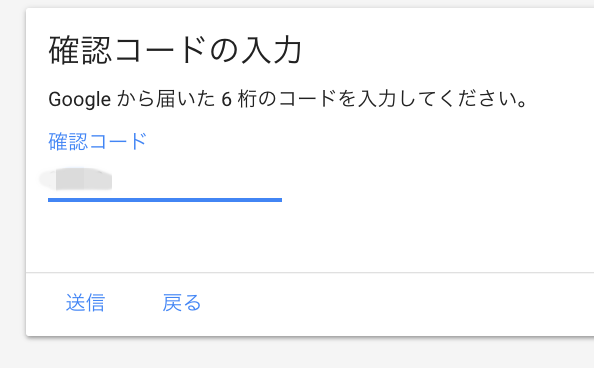Click the Google instruction sentence
The height and width of the screenshot is (368, 594).
point(288,99)
